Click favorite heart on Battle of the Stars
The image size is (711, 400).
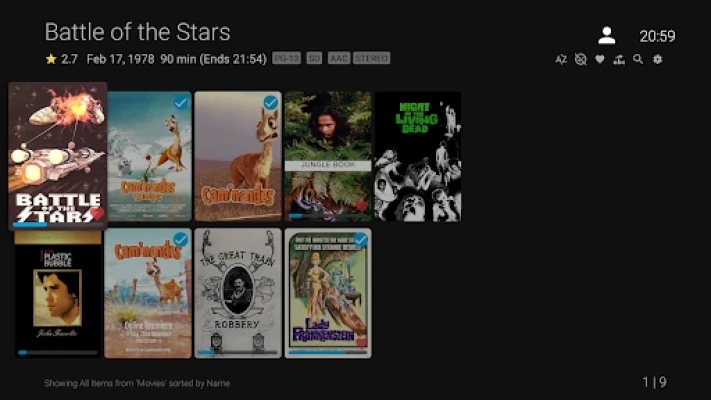(x=97, y=213)
